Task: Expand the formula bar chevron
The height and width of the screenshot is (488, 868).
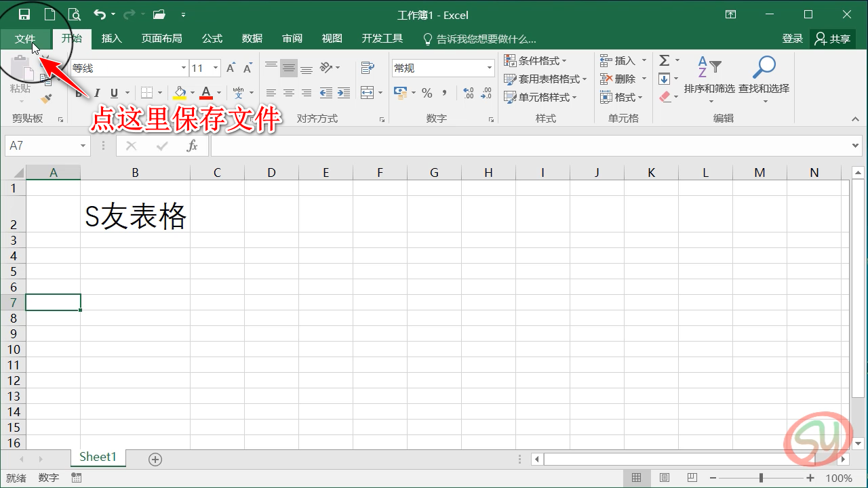Action: 856,146
